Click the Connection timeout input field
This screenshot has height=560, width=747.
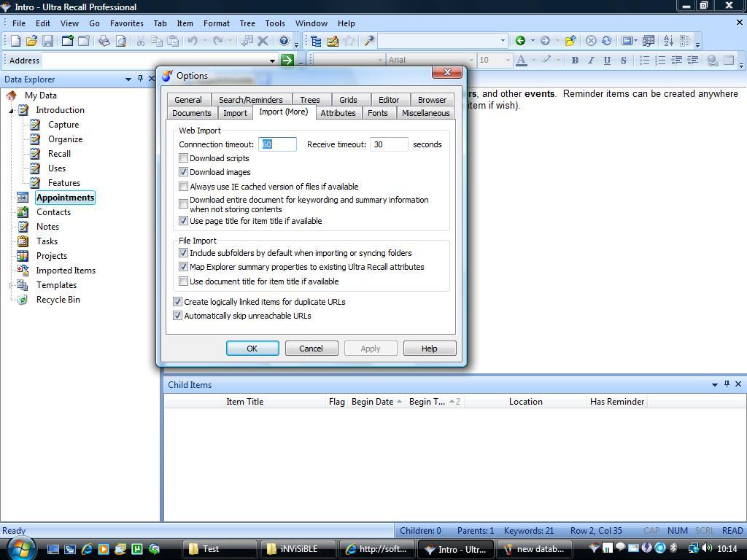(x=277, y=144)
